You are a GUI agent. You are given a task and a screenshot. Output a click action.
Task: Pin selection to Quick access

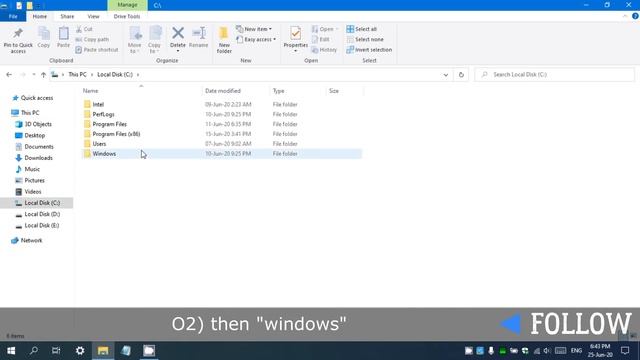coord(18,40)
